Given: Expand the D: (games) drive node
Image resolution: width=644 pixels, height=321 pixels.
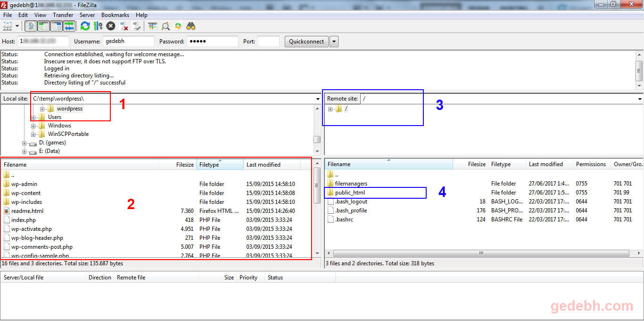Looking at the screenshot, I should 25,143.
